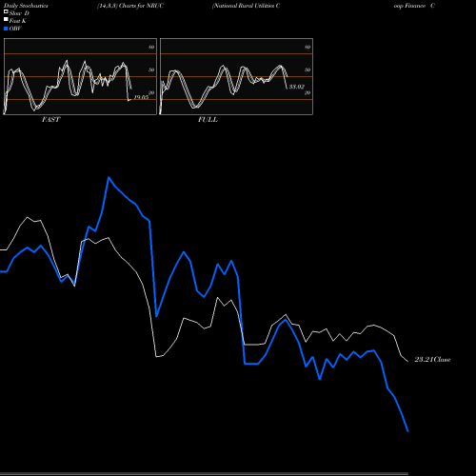This screenshot has width=476, height=476.
Task: Click the 50 level label in FULL chart
Action: tap(307, 69)
